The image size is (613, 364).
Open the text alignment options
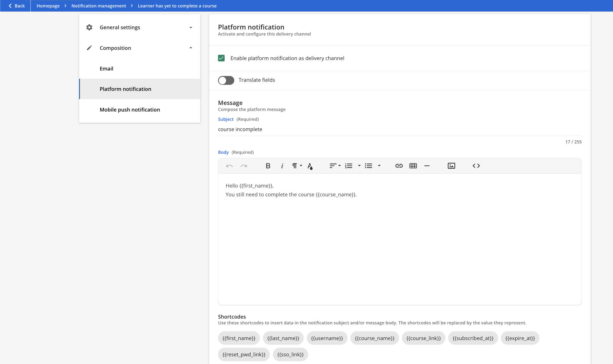point(333,166)
